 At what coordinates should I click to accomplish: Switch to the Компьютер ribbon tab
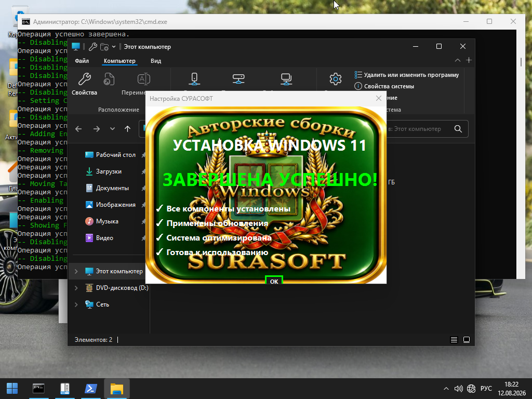tap(119, 61)
